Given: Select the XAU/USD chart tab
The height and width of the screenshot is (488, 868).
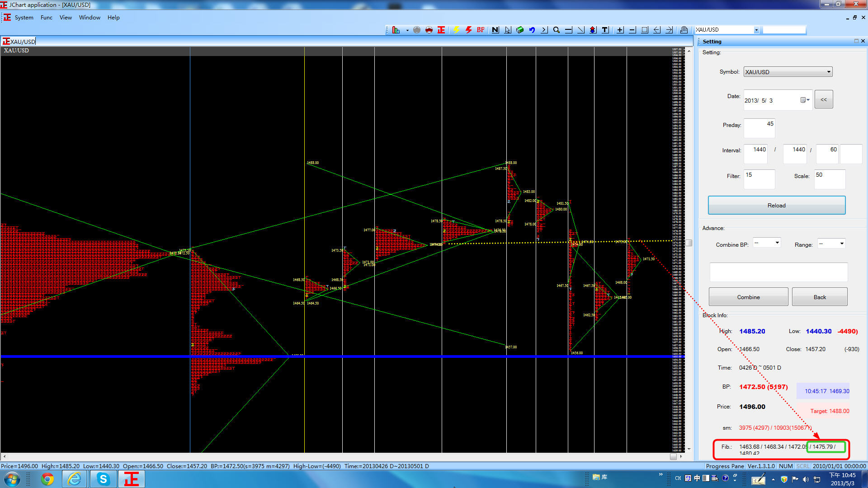Looking at the screenshot, I should (19, 42).
